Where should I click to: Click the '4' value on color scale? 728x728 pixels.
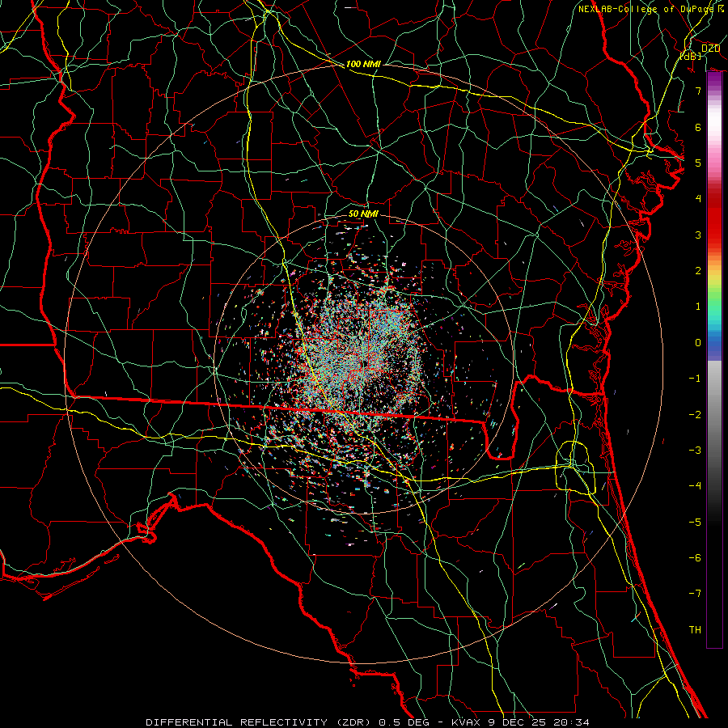click(x=698, y=199)
